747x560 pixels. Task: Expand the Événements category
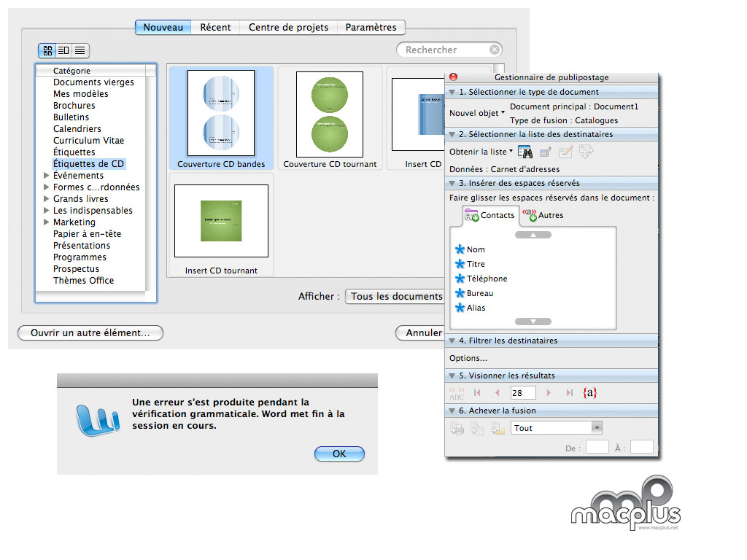coord(47,176)
